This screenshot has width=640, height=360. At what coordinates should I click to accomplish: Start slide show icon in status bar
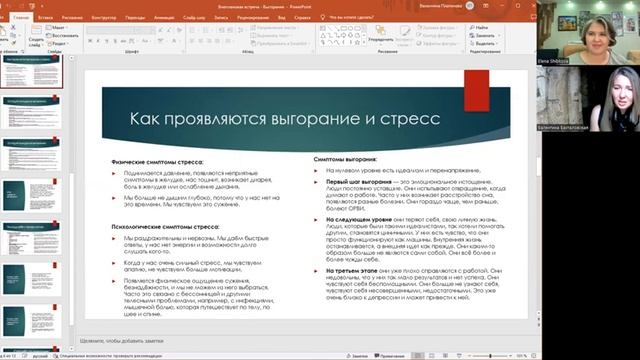tap(459, 356)
